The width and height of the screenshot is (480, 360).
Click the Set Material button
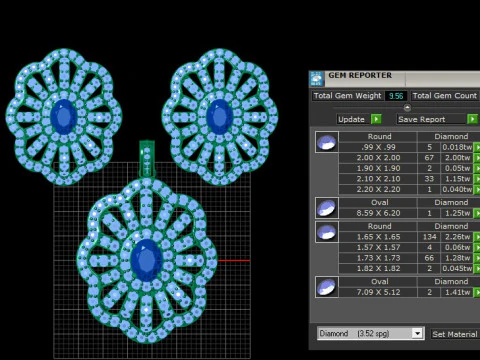(x=455, y=334)
